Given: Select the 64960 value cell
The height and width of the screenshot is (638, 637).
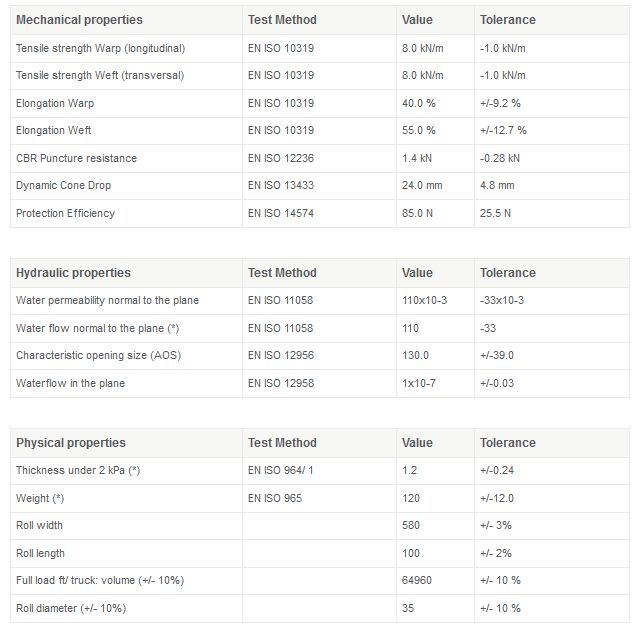Looking at the screenshot, I should 416,580.
